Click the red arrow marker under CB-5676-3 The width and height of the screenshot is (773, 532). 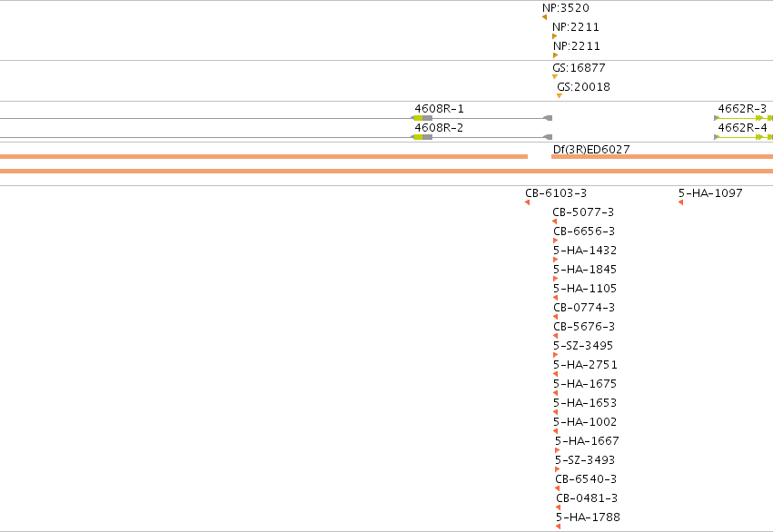(556, 336)
